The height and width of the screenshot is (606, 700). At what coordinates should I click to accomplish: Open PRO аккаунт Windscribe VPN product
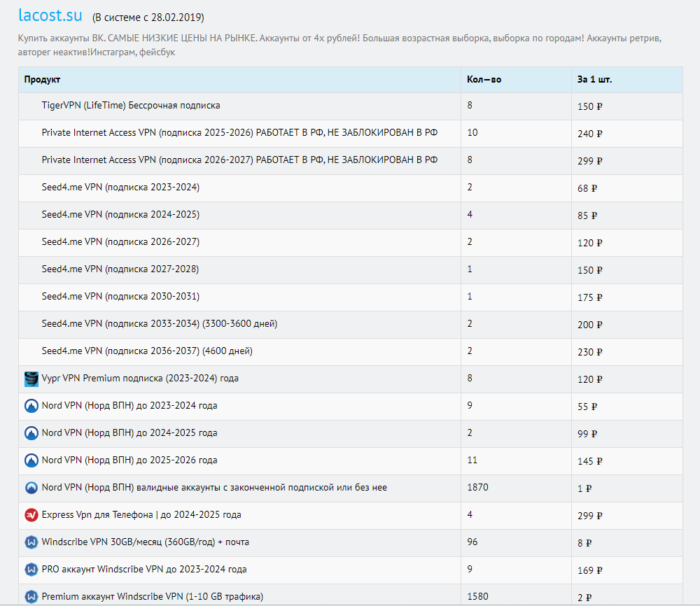click(144, 569)
